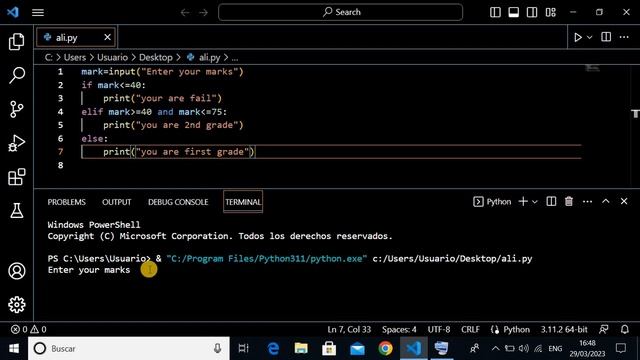Click the Buscar taskbar search box

point(129,349)
